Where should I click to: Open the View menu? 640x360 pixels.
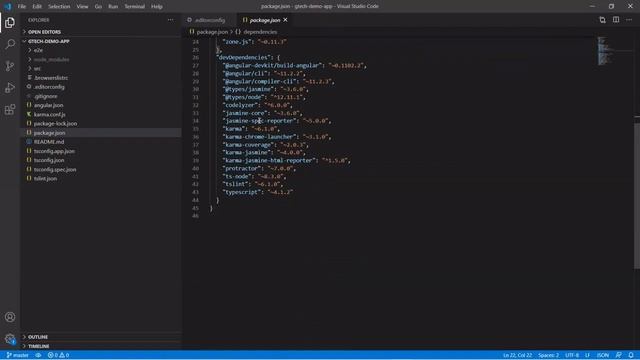click(x=82, y=7)
